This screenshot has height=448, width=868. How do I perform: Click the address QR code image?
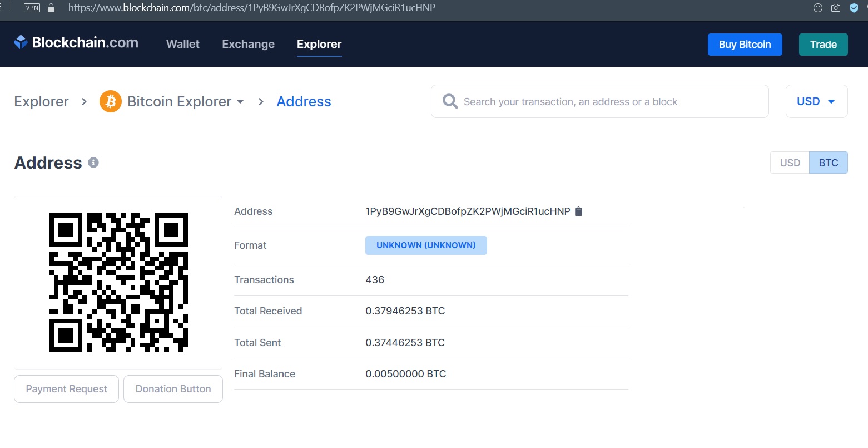click(118, 283)
